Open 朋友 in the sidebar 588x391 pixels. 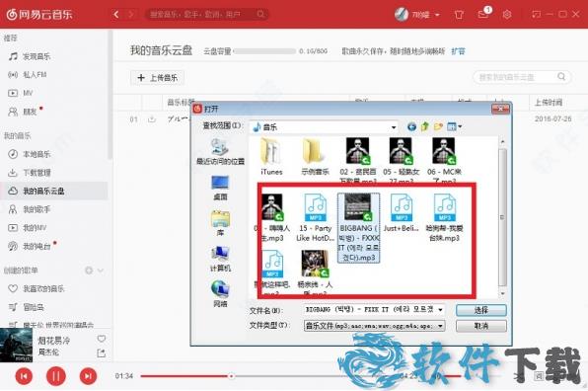(24, 111)
